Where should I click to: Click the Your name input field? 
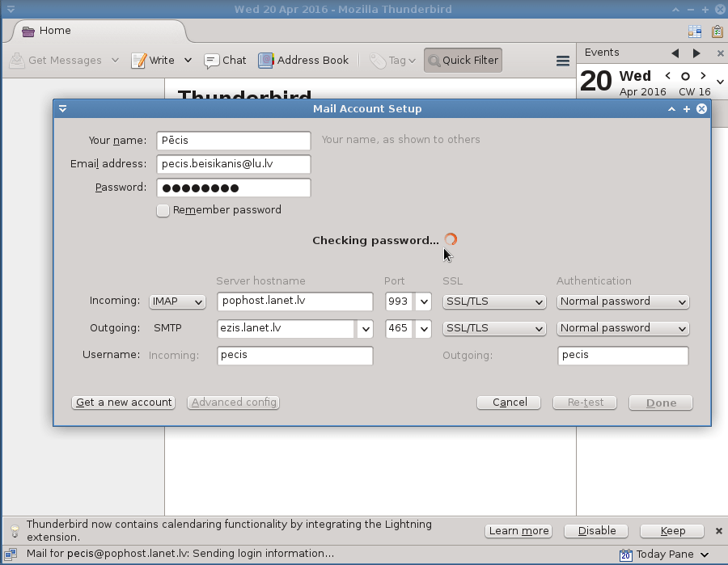pyautogui.click(x=234, y=141)
